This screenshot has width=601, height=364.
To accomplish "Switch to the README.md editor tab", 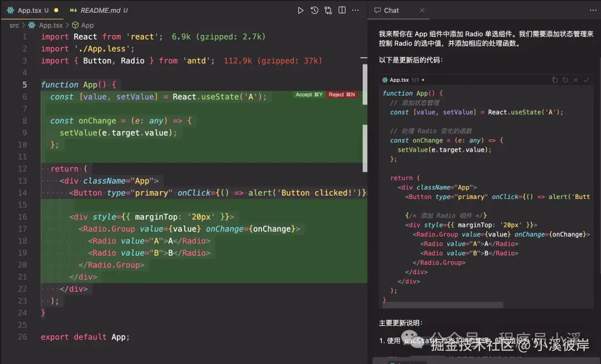I will point(98,11).
